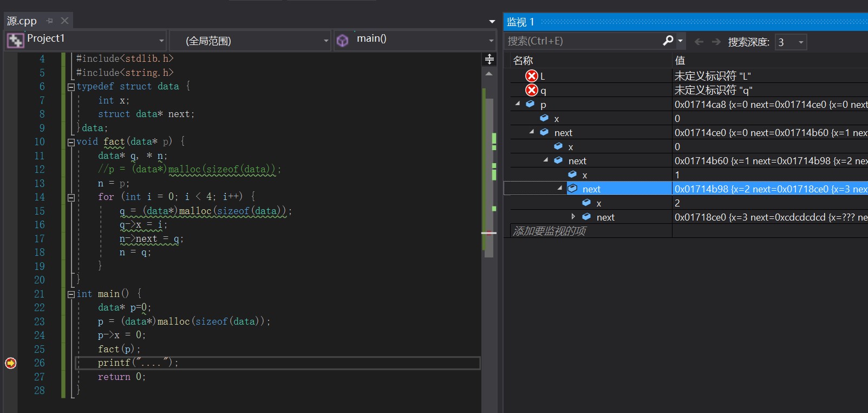Click the magnifier search icon in watch panel

pyautogui.click(x=668, y=41)
